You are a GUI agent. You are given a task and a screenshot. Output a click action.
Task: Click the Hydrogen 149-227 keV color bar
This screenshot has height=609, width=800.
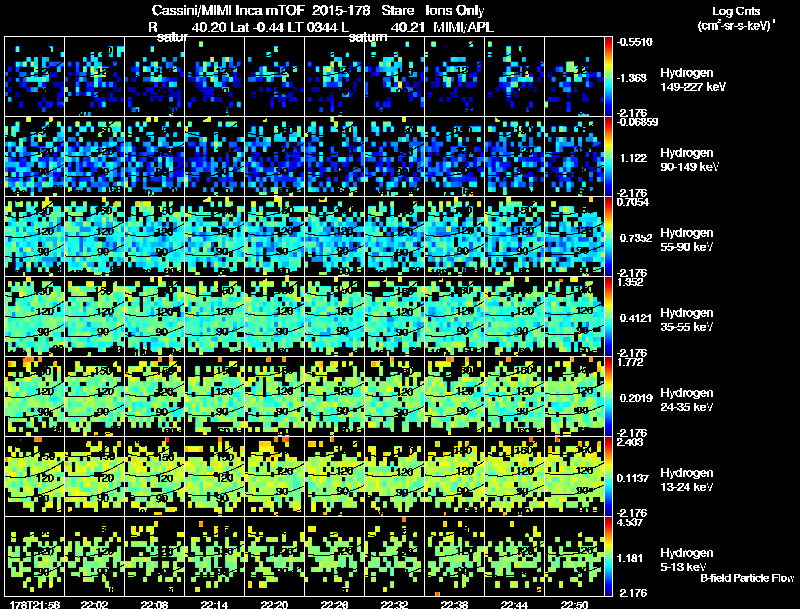coord(608,77)
